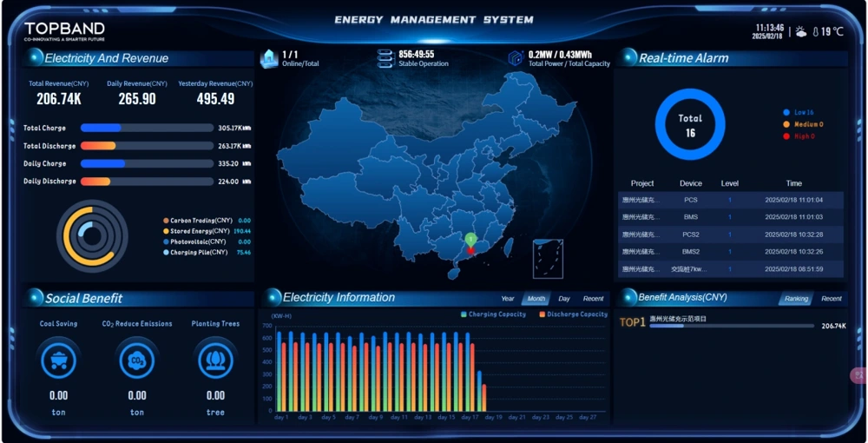The image size is (868, 443).
Task: Toggle the Medium 0 alarm legend
Action: point(803,124)
